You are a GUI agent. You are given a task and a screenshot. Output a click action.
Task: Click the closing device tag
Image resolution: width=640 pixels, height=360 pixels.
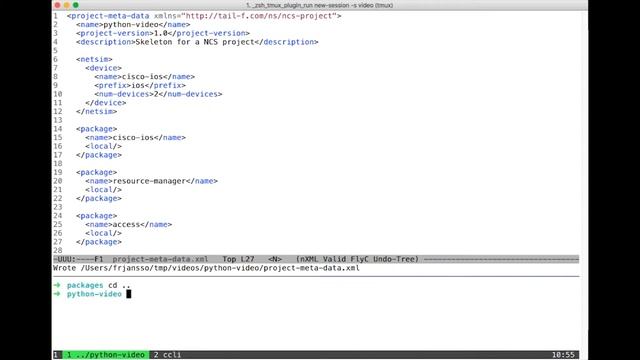pyautogui.click(x=106, y=103)
